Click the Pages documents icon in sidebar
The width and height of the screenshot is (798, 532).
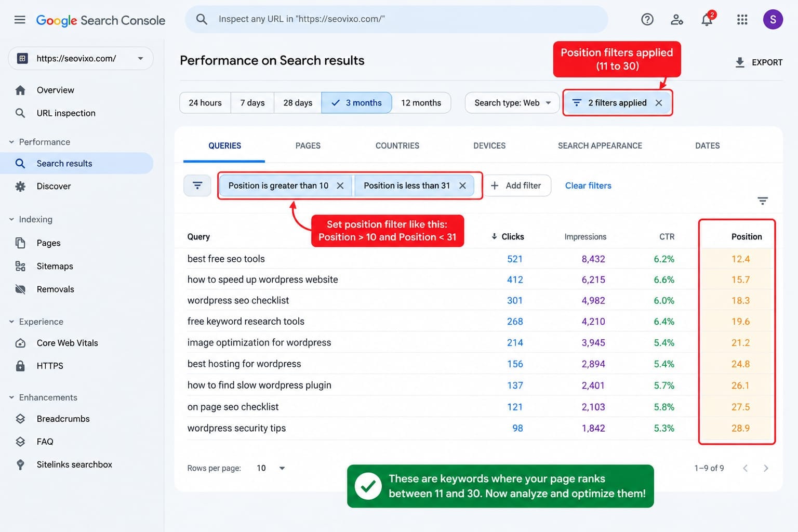20,243
